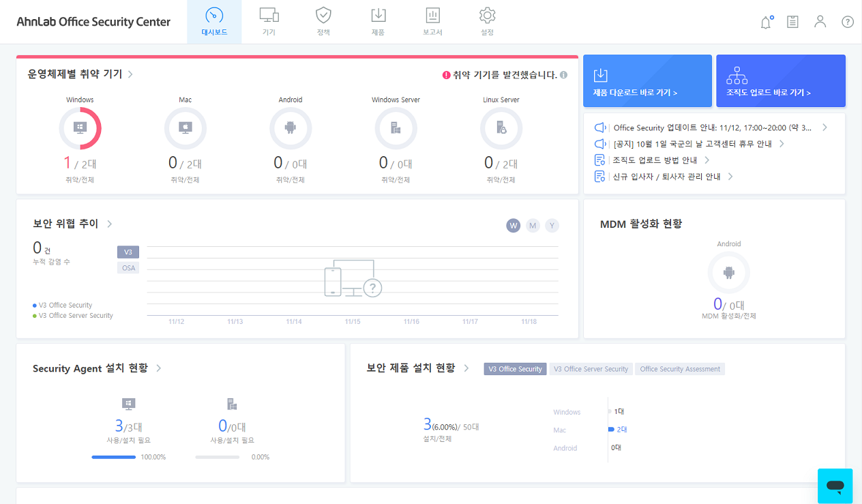Click megaphone icon beside 10월 1일 notice

600,144
